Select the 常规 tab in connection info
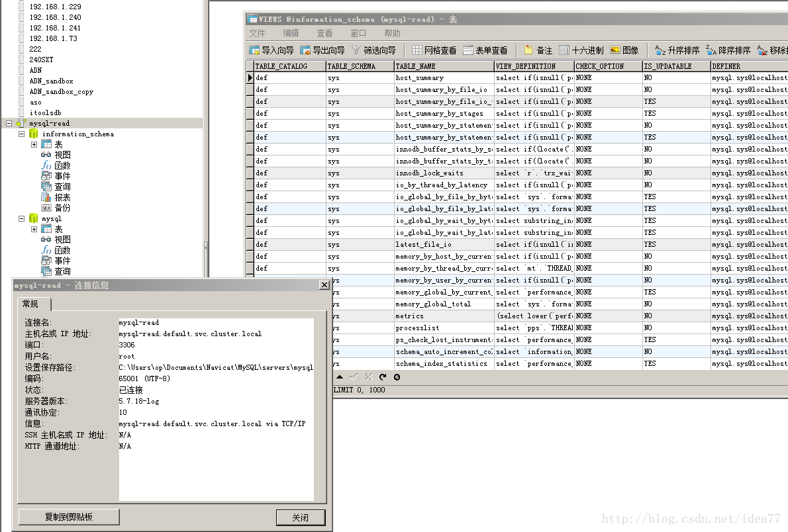The image size is (788, 532). tap(34, 304)
